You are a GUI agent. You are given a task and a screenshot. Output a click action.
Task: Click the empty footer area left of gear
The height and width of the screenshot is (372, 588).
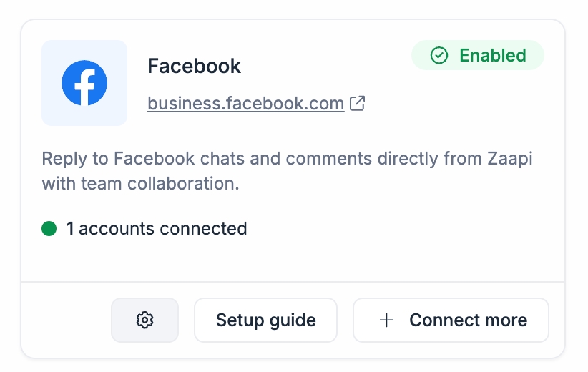68,320
